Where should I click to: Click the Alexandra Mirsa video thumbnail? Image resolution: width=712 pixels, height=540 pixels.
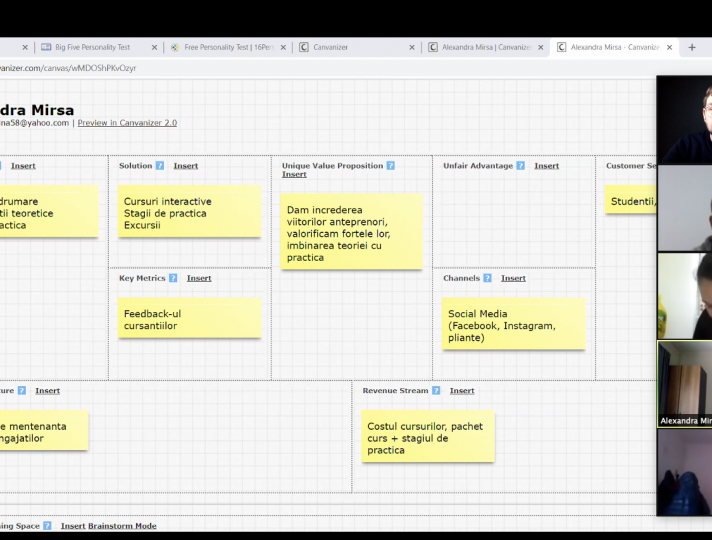[x=684, y=384]
